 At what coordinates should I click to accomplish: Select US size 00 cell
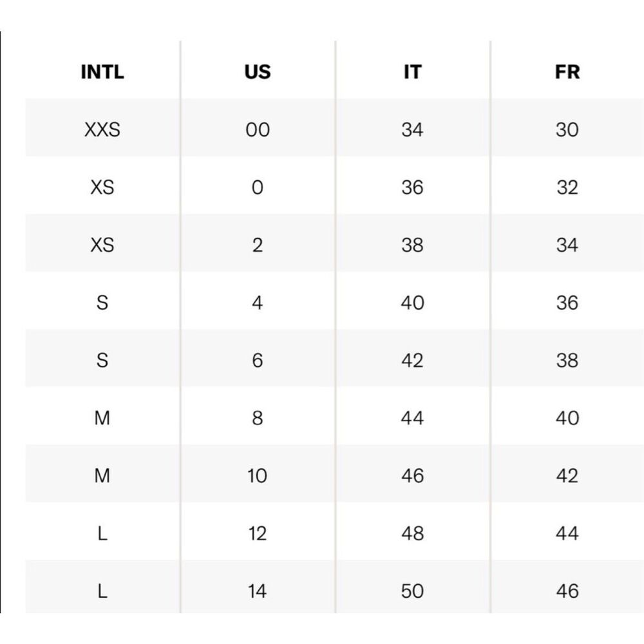[x=258, y=129]
